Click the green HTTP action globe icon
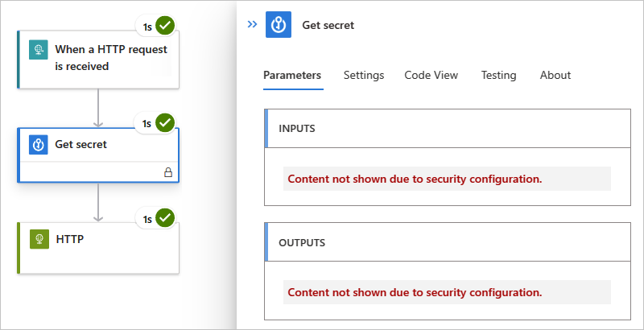This screenshot has height=330, width=644. [x=39, y=239]
